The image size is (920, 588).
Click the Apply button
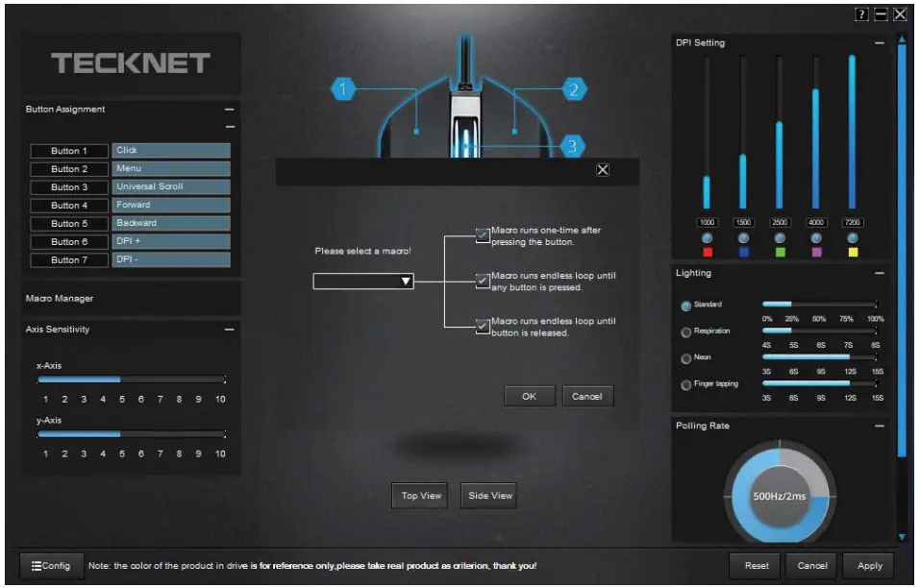[x=869, y=566]
